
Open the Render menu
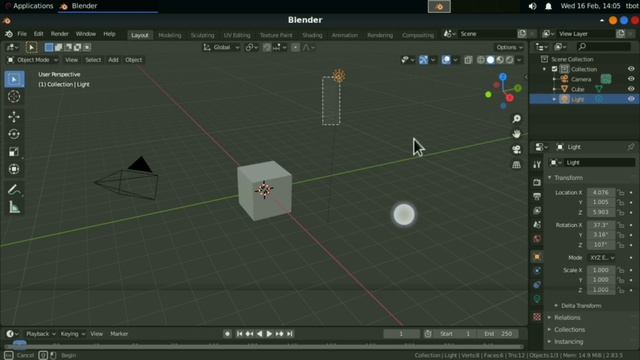(60, 34)
